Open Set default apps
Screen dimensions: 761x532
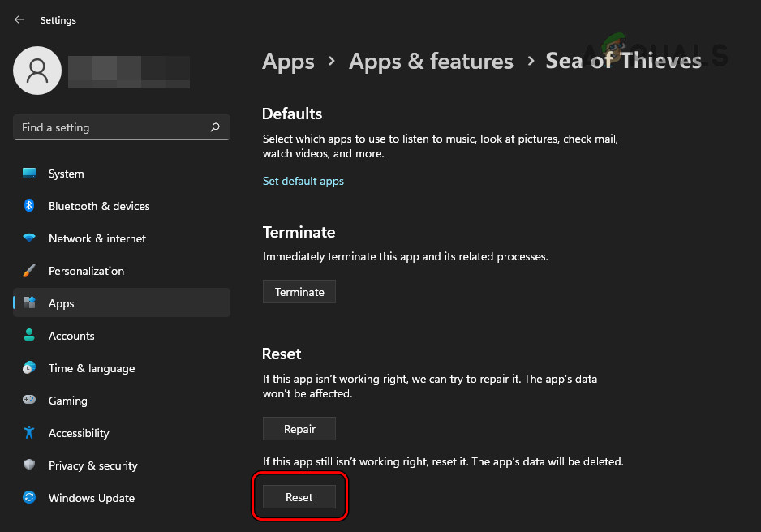[x=303, y=181]
